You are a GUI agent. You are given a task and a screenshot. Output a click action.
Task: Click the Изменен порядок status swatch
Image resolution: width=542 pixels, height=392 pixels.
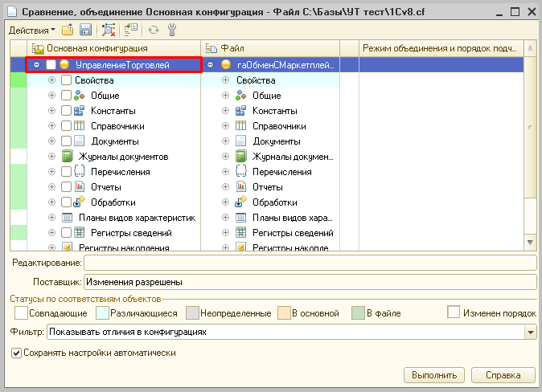coord(454,312)
